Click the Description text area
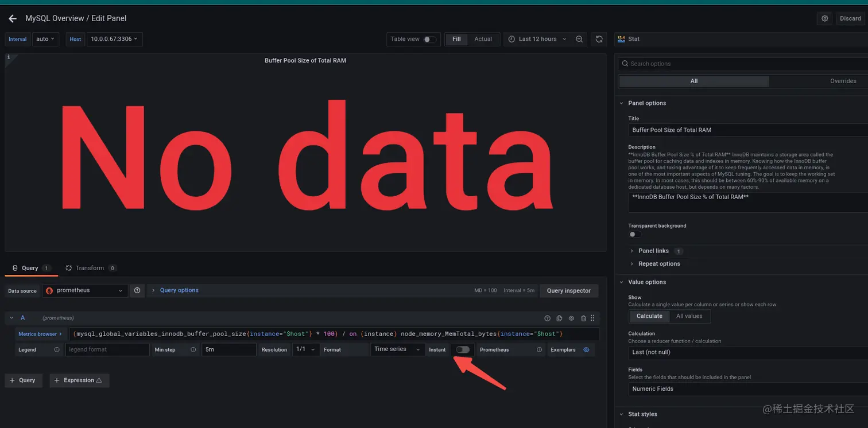The image size is (868, 428). 748,203
